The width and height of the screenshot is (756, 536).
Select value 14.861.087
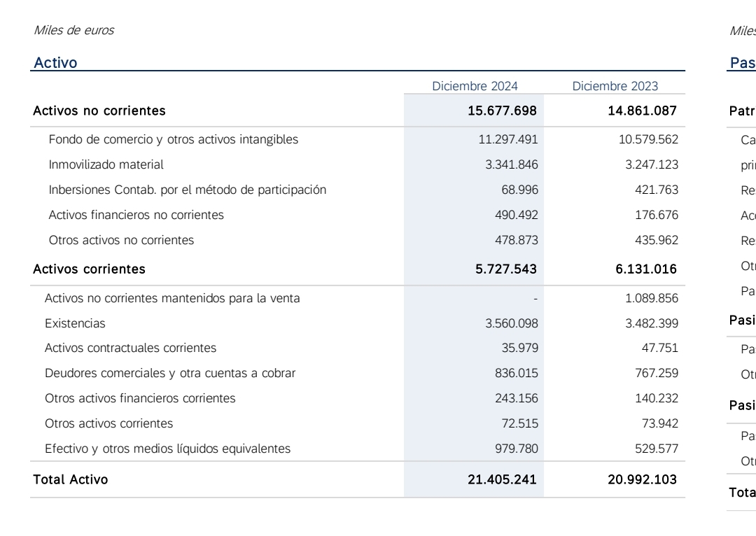point(642,111)
